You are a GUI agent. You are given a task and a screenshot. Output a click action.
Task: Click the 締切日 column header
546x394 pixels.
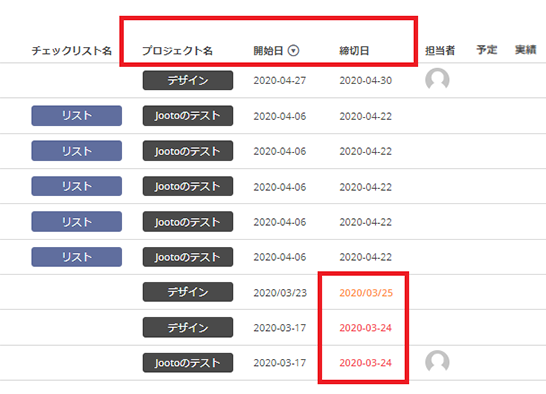tap(354, 51)
